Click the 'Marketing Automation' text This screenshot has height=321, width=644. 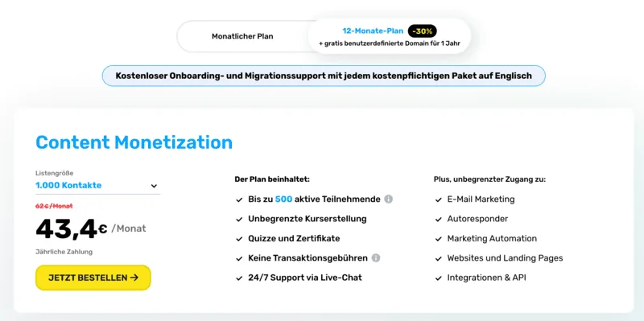coord(492,238)
